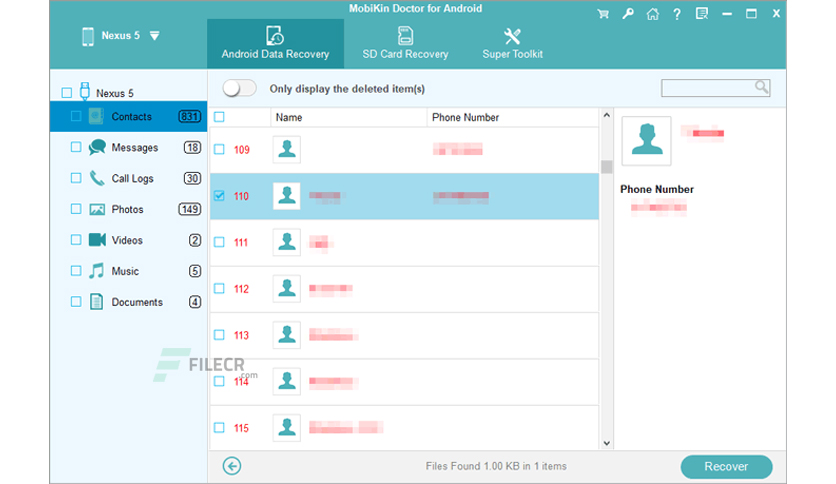Check the checkbox for contact row 115
Image resolution: width=836 pixels, height=484 pixels.
point(219,427)
